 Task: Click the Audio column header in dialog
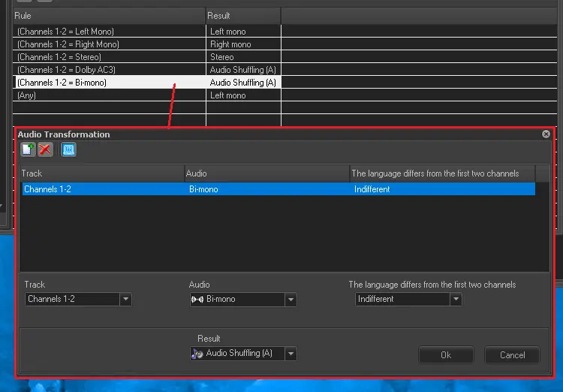(x=266, y=173)
